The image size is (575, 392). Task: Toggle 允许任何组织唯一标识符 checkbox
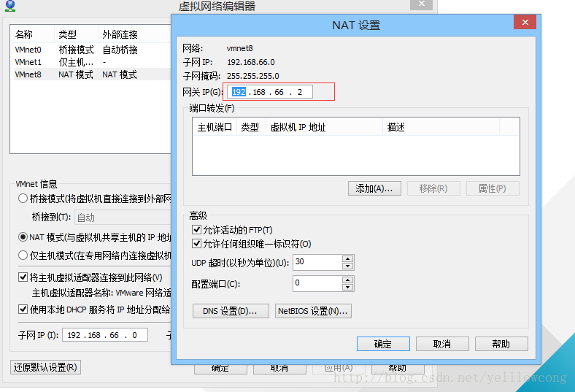coord(196,244)
